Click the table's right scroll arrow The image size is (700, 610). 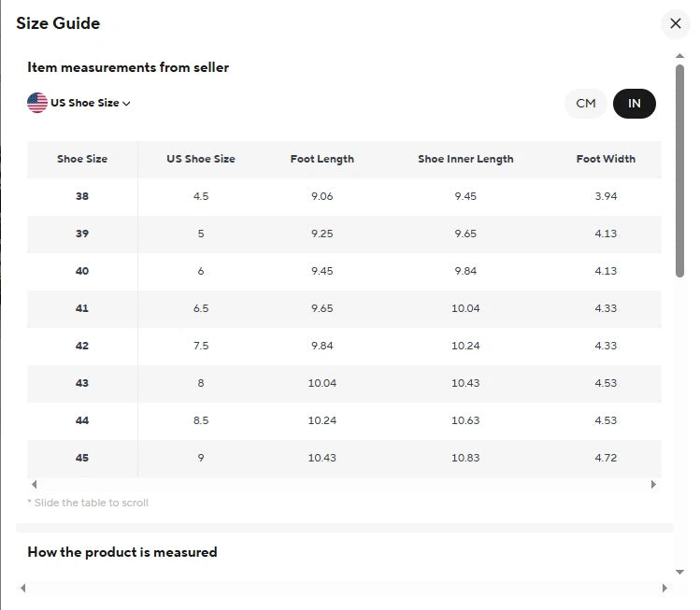click(x=653, y=484)
